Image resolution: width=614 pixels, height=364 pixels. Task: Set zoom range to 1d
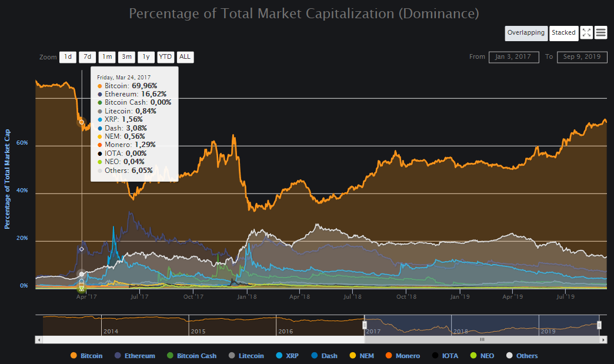[x=68, y=57]
